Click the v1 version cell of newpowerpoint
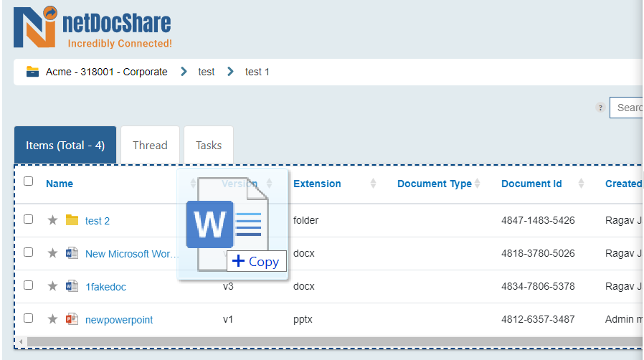The height and width of the screenshot is (360, 644). 228,319
